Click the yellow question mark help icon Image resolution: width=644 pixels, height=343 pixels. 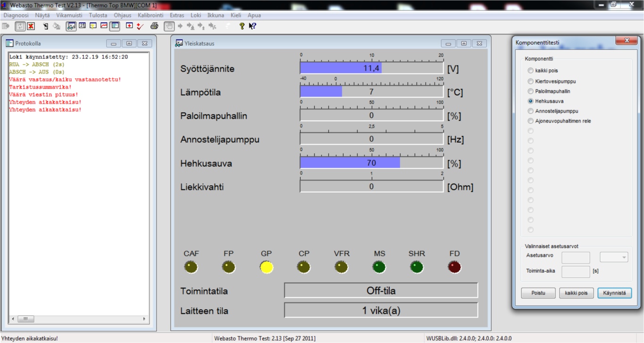click(242, 26)
